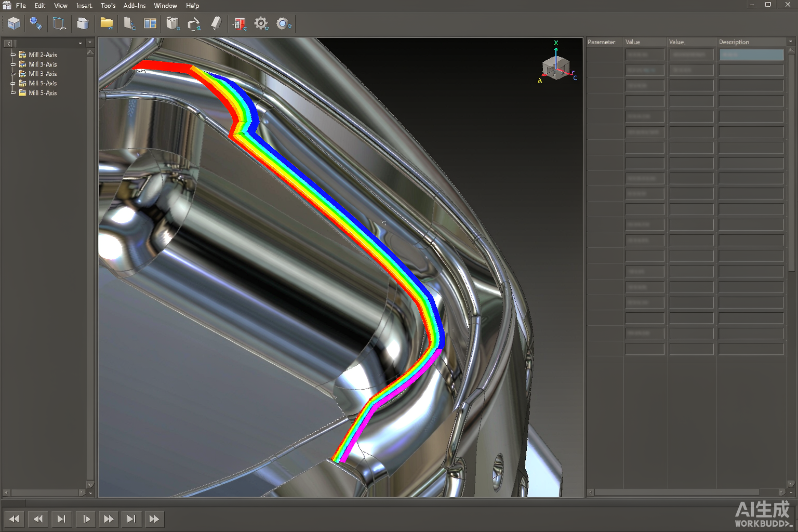Open the Add-Ins menu

tap(135, 6)
